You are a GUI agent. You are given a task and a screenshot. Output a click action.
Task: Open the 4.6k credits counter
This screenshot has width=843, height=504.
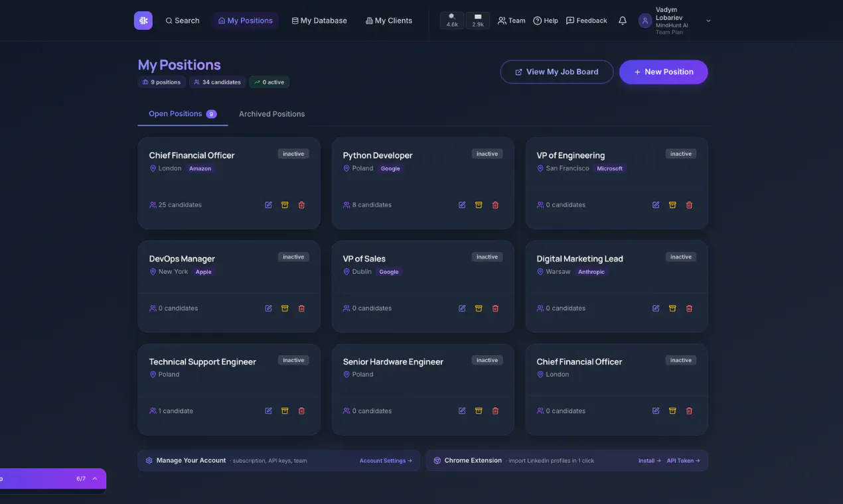coord(452,21)
